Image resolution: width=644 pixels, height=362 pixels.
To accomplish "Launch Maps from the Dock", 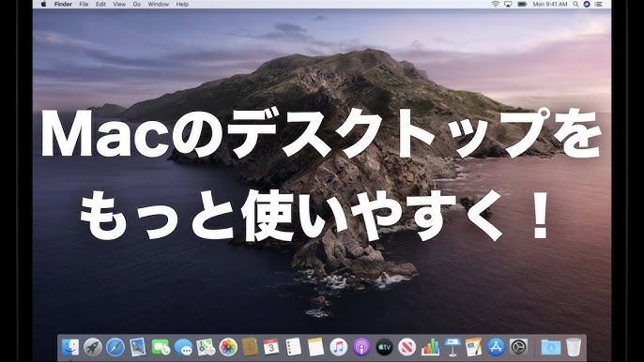I will [206, 348].
